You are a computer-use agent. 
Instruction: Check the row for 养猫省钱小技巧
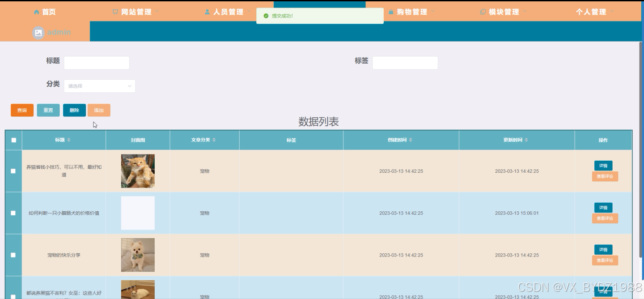[13, 171]
